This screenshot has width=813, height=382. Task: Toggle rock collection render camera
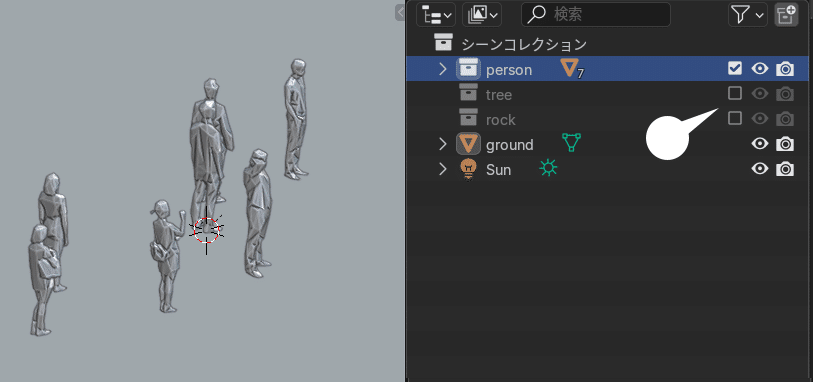tap(785, 118)
